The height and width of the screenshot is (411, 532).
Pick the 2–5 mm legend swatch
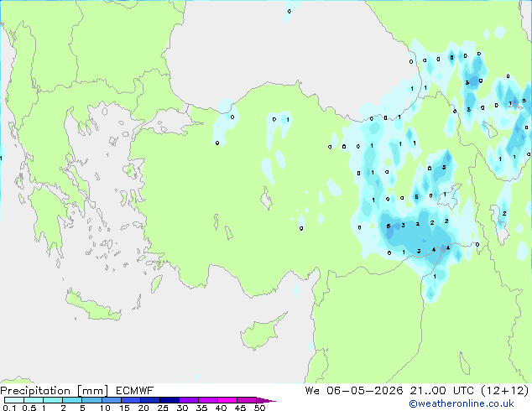[72, 400]
